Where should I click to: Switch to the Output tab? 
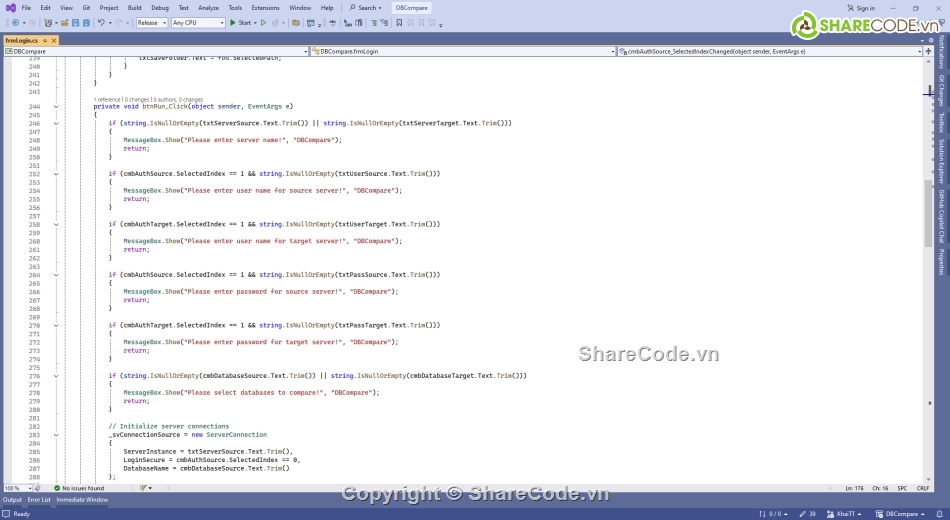click(x=12, y=500)
